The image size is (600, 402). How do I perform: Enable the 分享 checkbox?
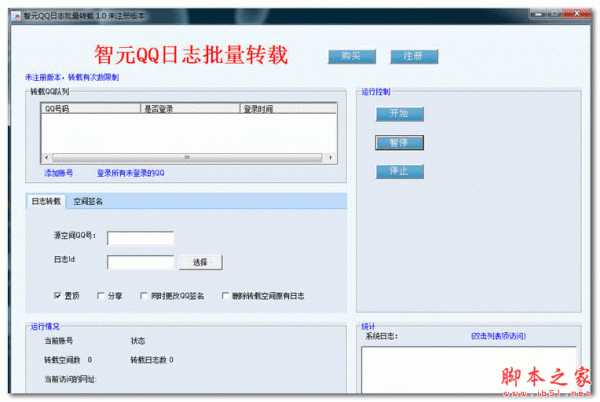(101, 296)
